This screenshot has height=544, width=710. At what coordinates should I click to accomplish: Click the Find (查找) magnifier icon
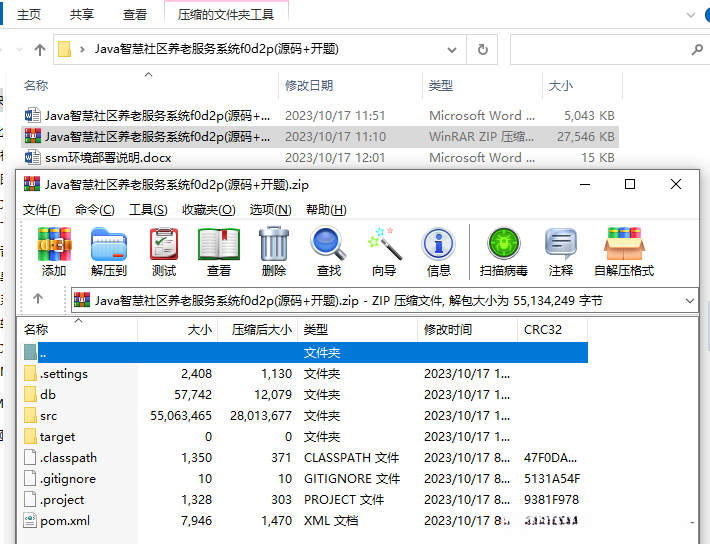click(328, 244)
